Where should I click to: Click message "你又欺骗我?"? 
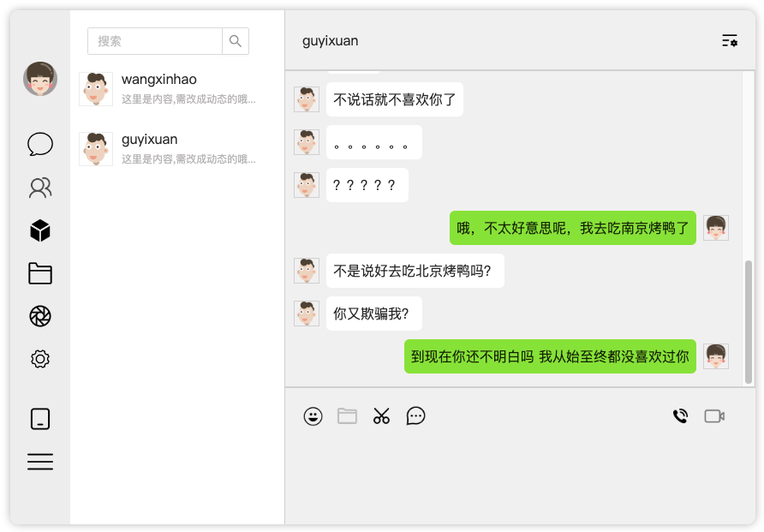pos(374,314)
